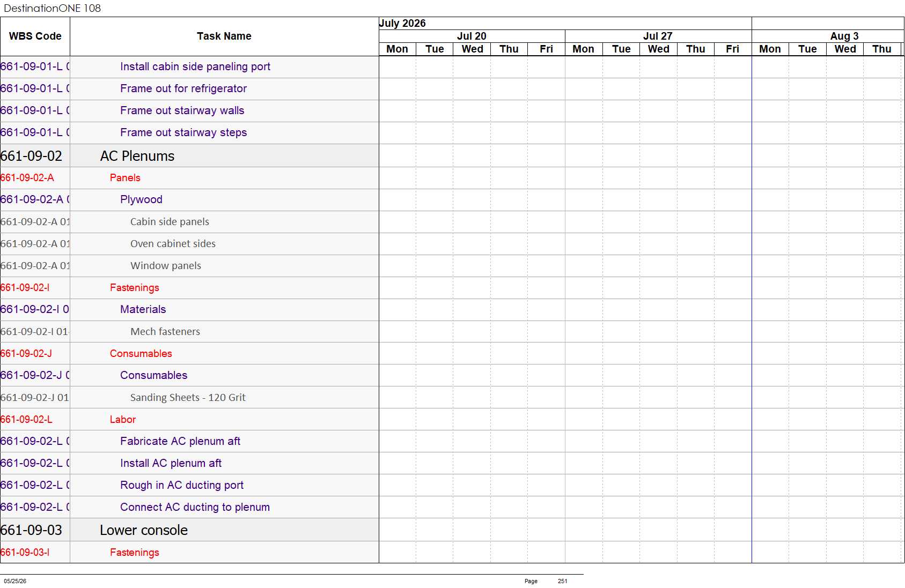
Task: Click the footer date 05/25/26
Action: tap(15, 581)
